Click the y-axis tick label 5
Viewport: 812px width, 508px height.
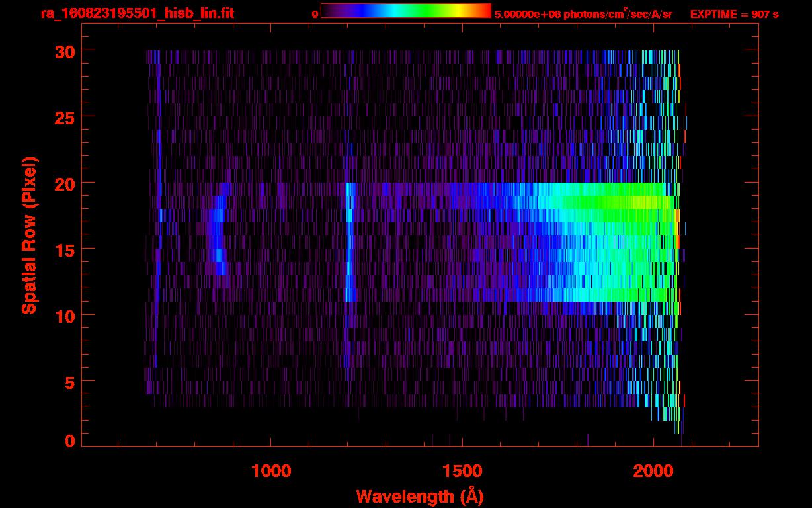tap(69, 382)
